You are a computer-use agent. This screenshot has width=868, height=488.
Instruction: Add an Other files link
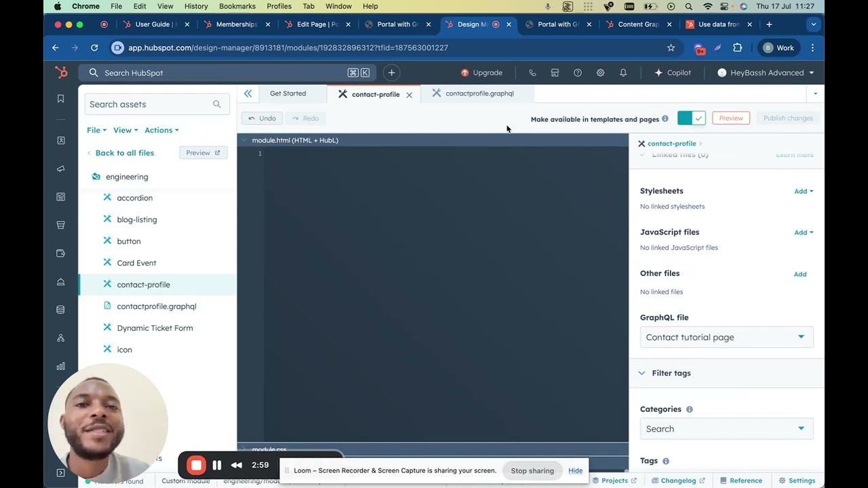tap(800, 274)
